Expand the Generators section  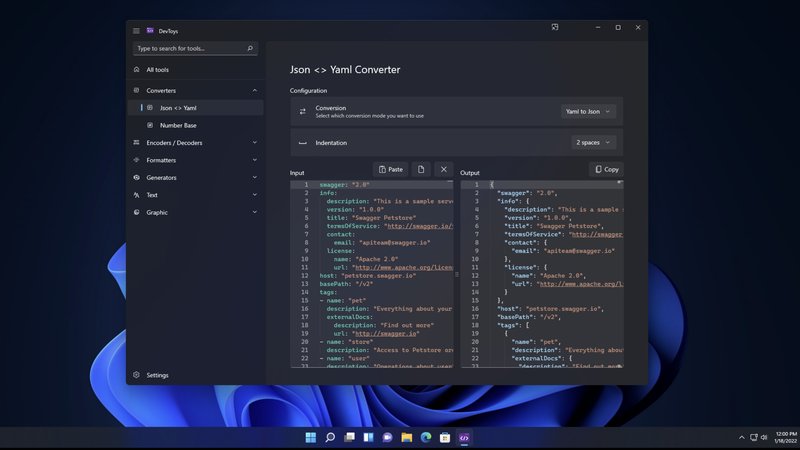click(x=254, y=177)
